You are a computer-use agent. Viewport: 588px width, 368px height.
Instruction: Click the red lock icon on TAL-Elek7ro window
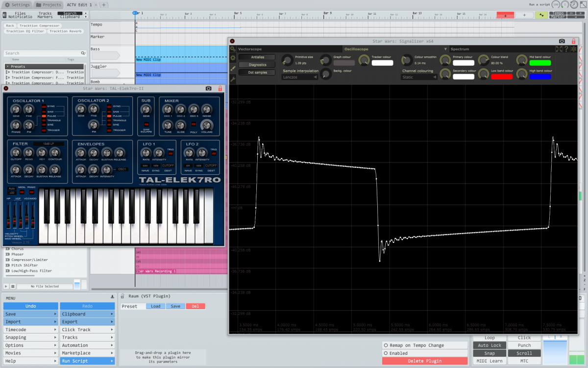coord(220,88)
